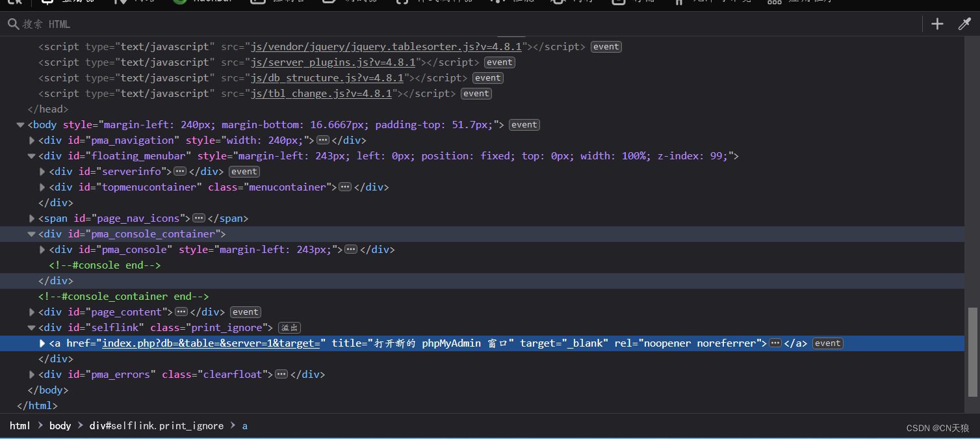The image size is (980, 439).
Task: Click the event badge on serverinfo div
Action: click(244, 172)
